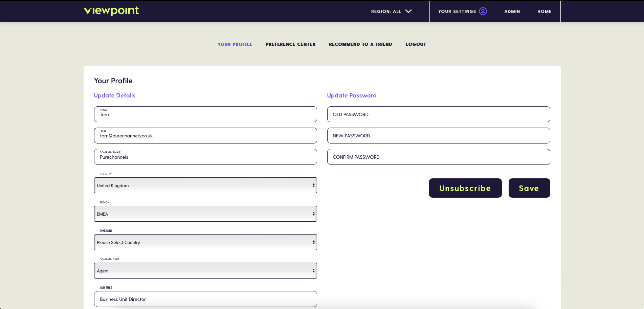Open the Region dropdown showing EMEA
Screen dimensions: 644x309
(x=205, y=214)
